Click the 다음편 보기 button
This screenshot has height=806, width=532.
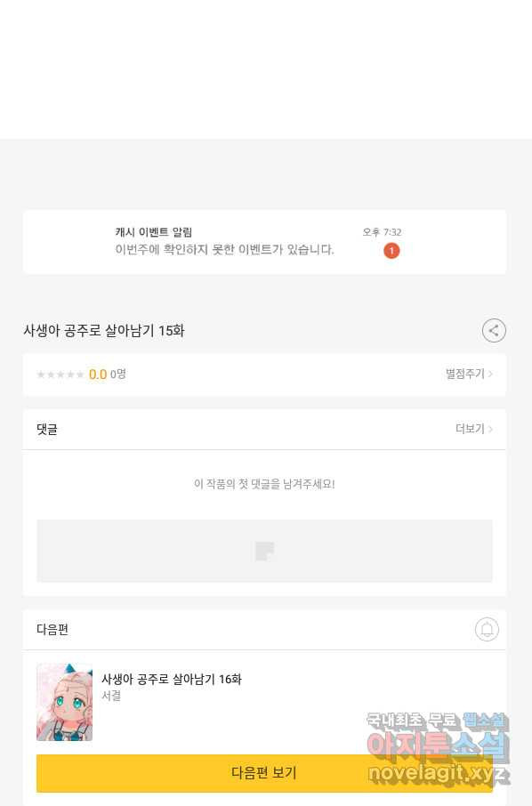[x=264, y=772]
